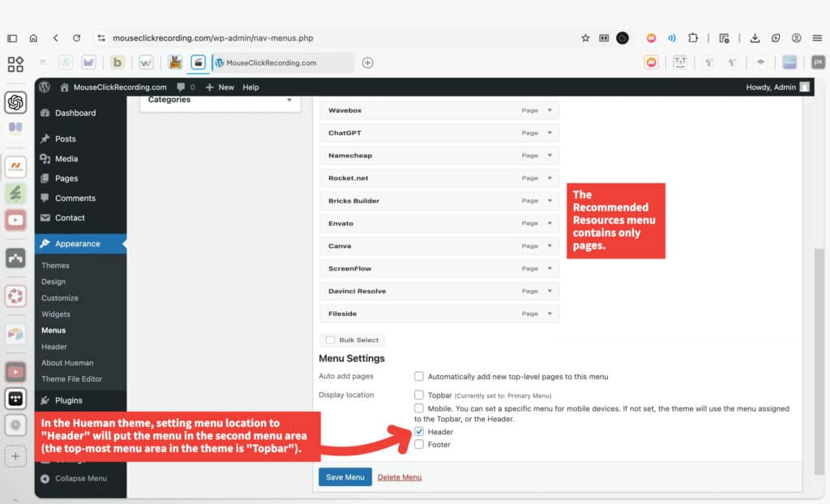Image resolution: width=830 pixels, height=504 pixels.
Task: Click the Delete Menu link
Action: (x=400, y=477)
